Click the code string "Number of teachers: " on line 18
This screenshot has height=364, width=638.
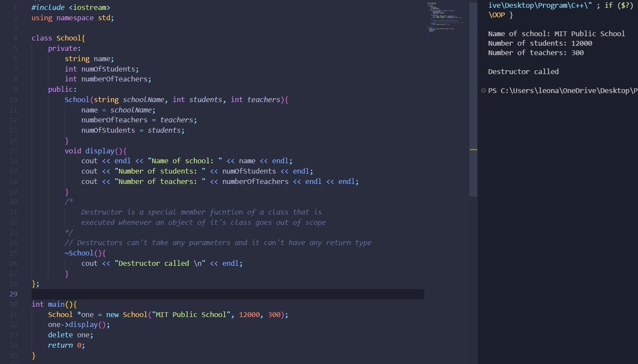click(160, 181)
